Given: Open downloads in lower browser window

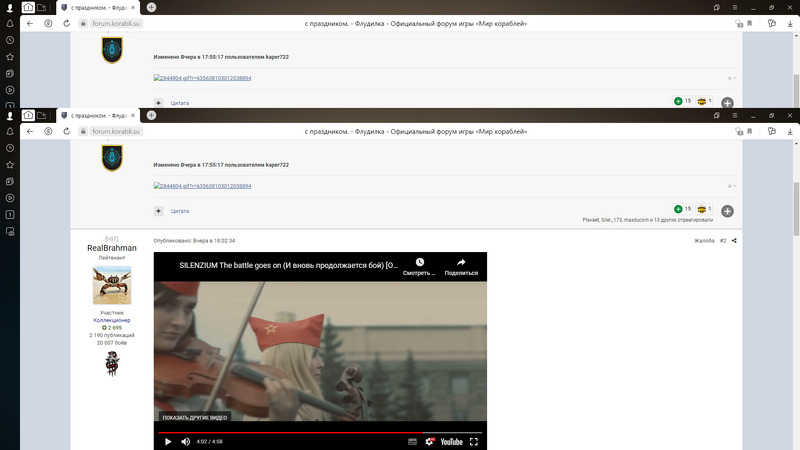Looking at the screenshot, I should coord(790,131).
